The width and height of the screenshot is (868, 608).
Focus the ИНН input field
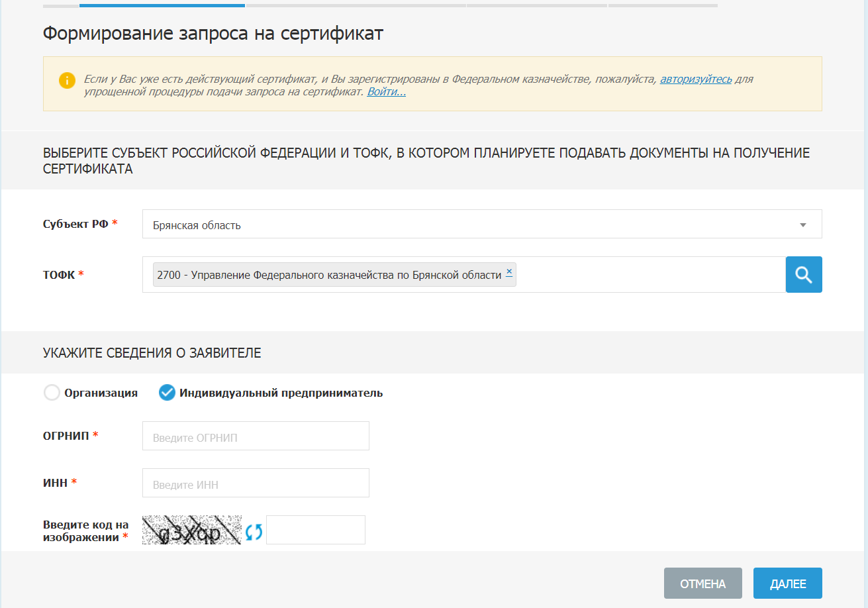(x=256, y=483)
